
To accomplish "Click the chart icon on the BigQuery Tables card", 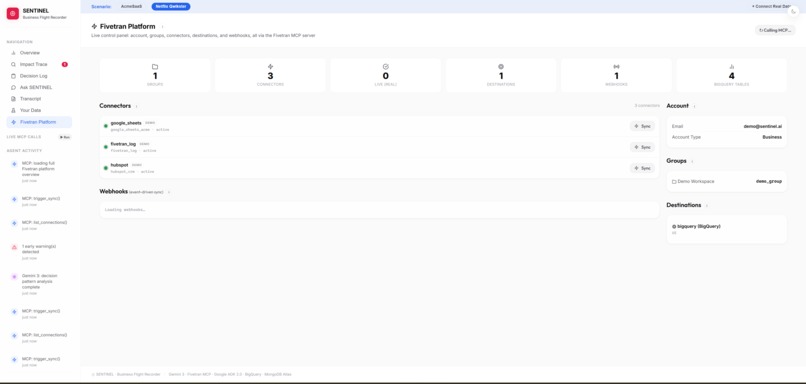I will pyautogui.click(x=732, y=67).
